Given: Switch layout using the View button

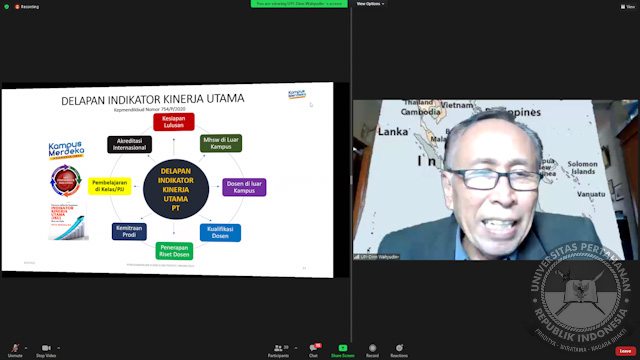Looking at the screenshot, I should coord(628,7).
